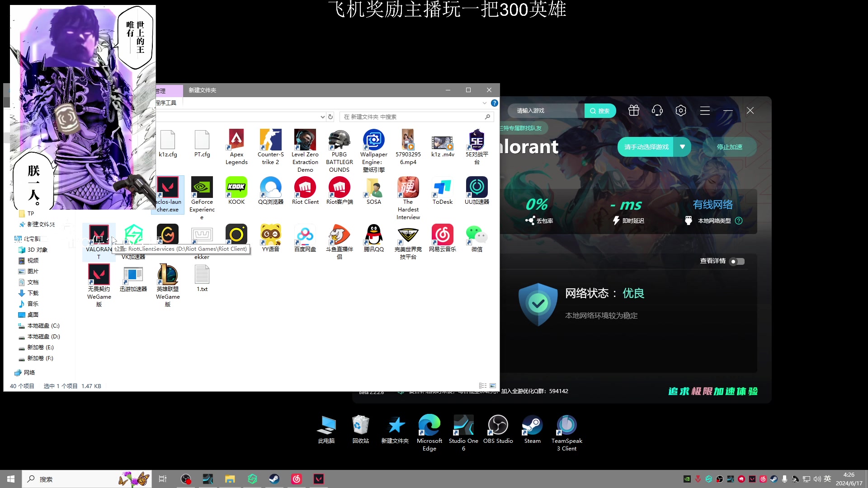Image resolution: width=868 pixels, height=488 pixels.
Task: Open the KOOK shortcut
Action: (x=236, y=191)
